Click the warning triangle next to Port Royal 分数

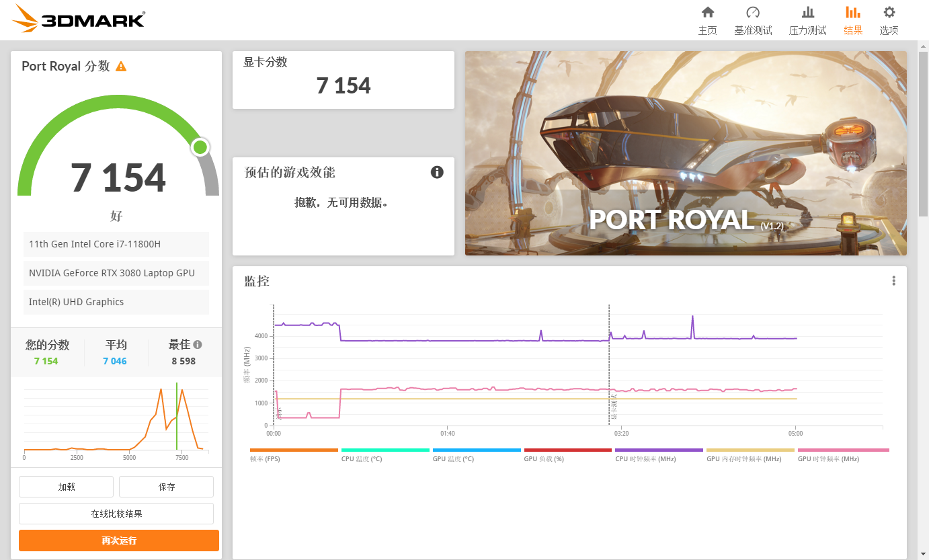[121, 66]
